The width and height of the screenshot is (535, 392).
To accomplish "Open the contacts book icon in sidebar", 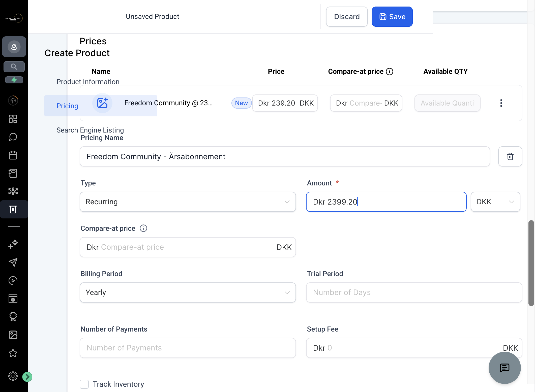I will click(x=13, y=173).
